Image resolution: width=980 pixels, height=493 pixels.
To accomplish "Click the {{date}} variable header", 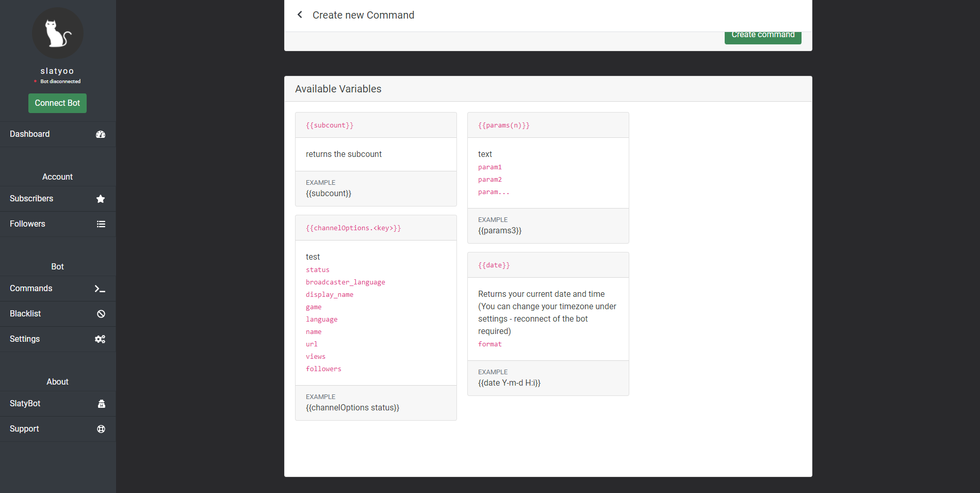I will tap(494, 265).
